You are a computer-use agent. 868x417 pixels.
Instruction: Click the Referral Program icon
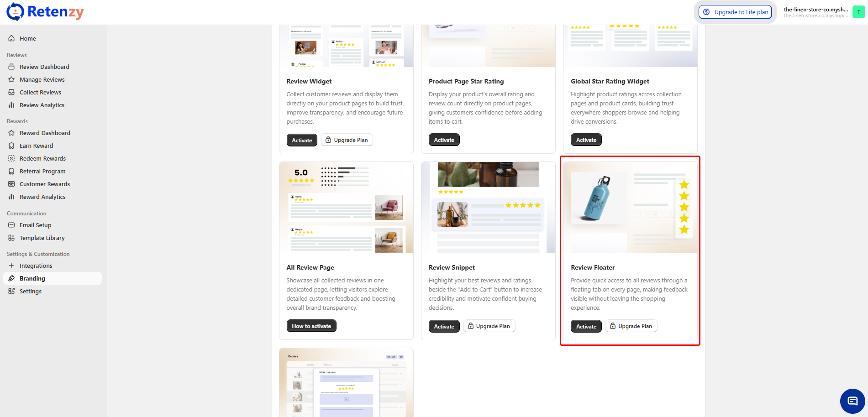pyautogui.click(x=11, y=171)
